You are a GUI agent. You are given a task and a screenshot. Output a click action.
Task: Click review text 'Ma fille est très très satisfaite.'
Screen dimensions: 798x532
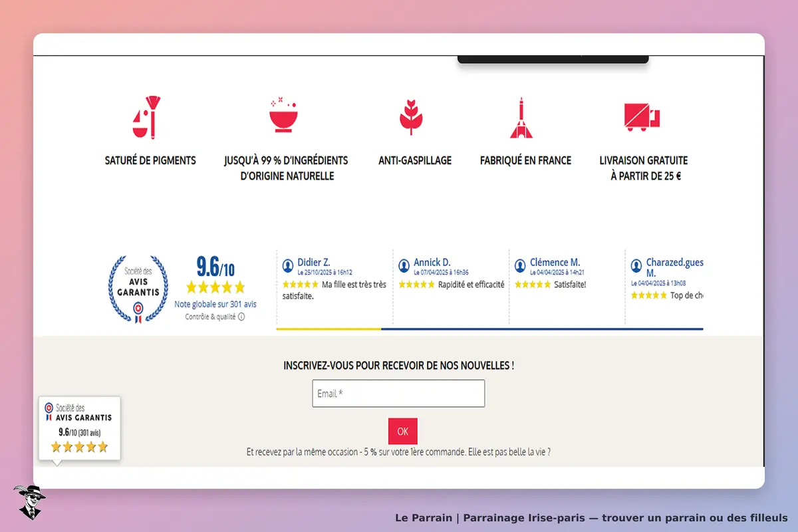(334, 290)
